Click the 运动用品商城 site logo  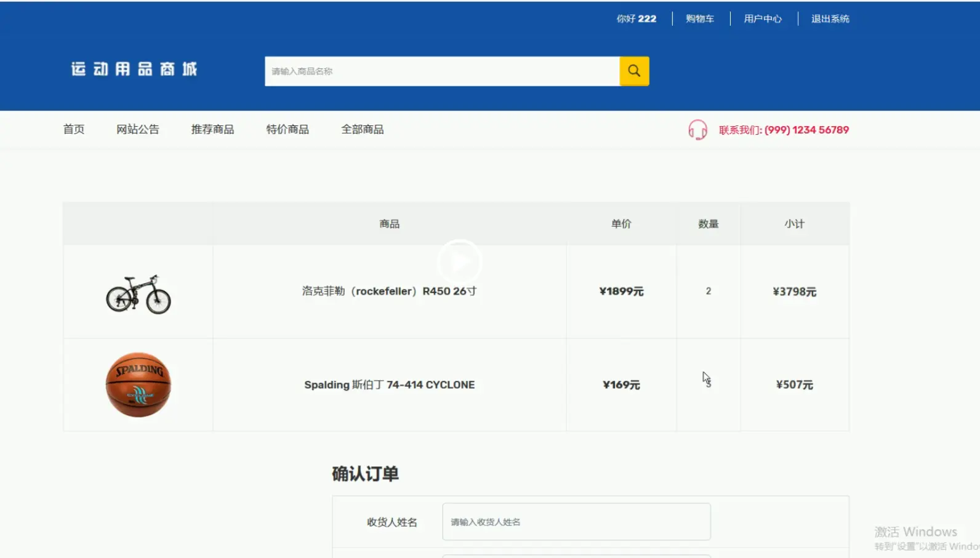(x=134, y=69)
